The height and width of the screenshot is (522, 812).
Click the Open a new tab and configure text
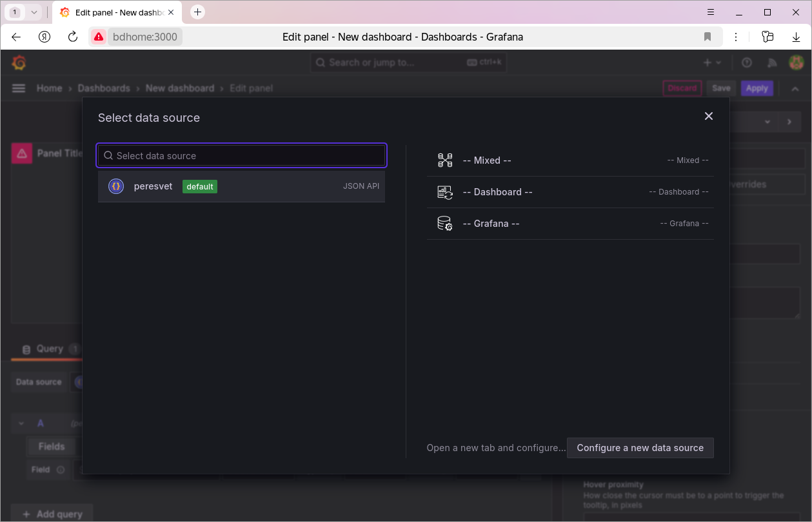pos(496,448)
